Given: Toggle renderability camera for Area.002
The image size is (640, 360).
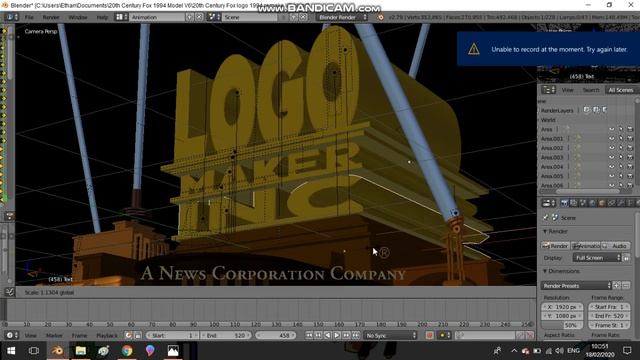Looking at the screenshot, I should 630,148.
